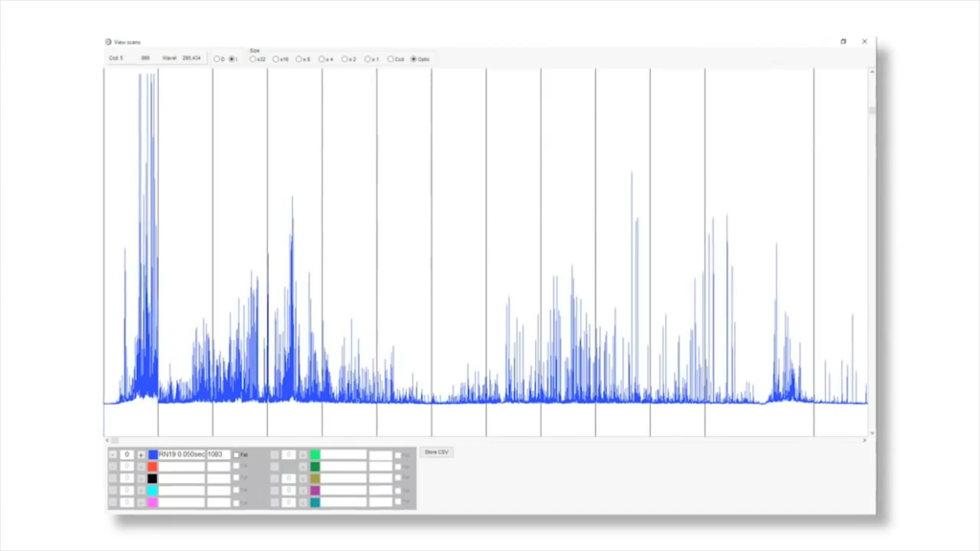Click the plus stepper on the RN19 row
The height and width of the screenshot is (551, 980).
(x=141, y=454)
